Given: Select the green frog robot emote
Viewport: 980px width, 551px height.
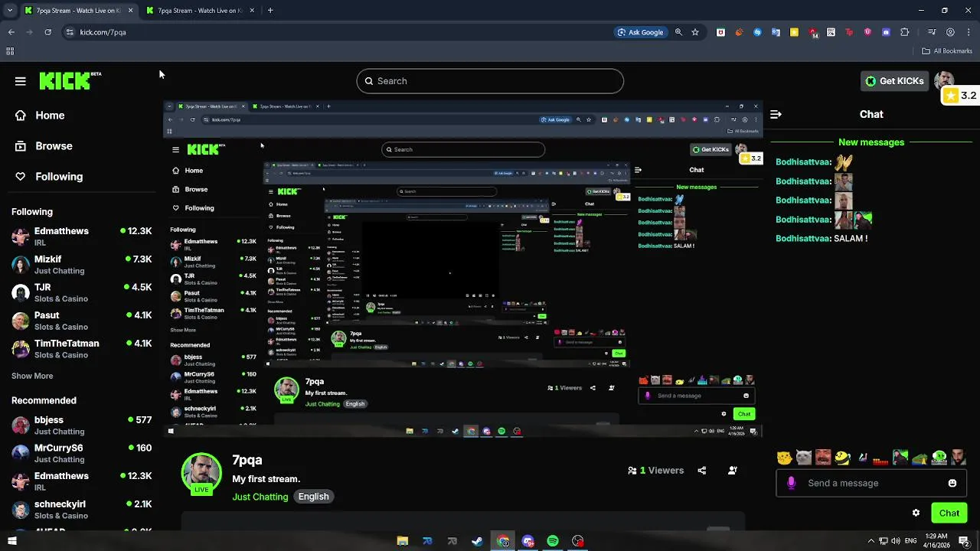Looking at the screenshot, I should coord(939,458).
